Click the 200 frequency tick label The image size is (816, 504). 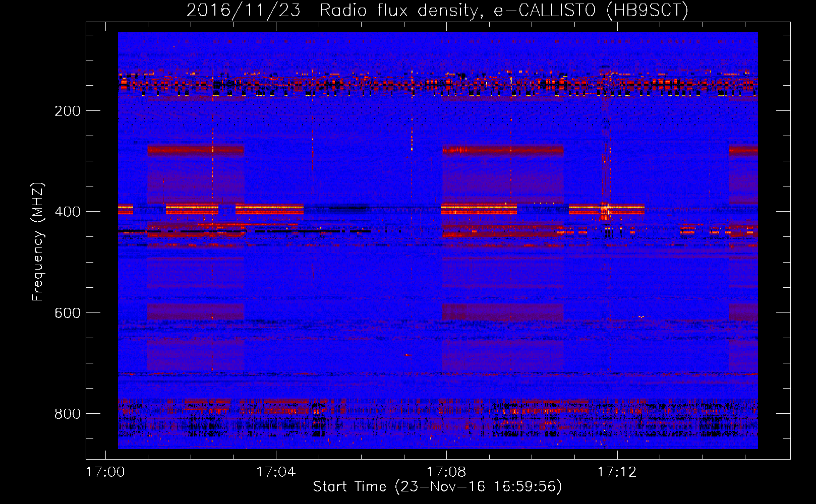pos(68,111)
